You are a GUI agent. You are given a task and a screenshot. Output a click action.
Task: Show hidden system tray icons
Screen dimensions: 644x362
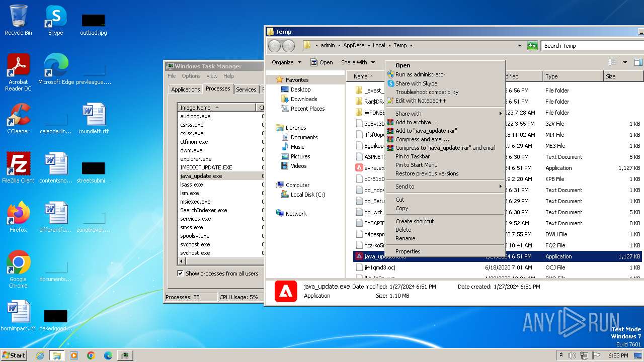(561, 355)
